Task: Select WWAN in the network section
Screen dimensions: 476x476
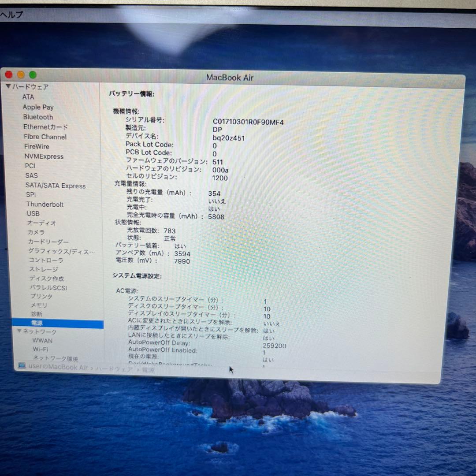Action: pos(42,340)
